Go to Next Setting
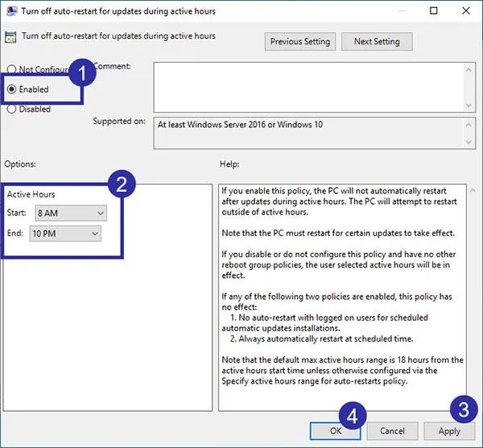Screen dimensions: 483x448 (377, 41)
